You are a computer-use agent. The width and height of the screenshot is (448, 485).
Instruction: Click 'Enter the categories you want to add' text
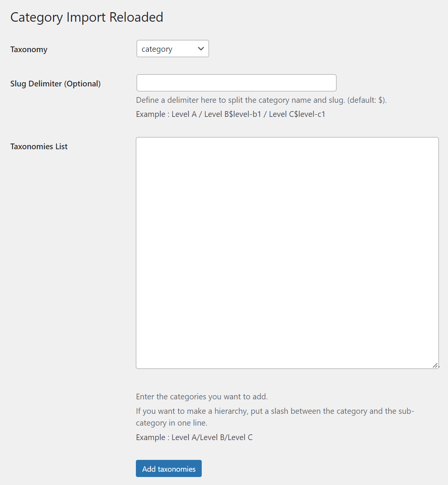pyautogui.click(x=202, y=397)
